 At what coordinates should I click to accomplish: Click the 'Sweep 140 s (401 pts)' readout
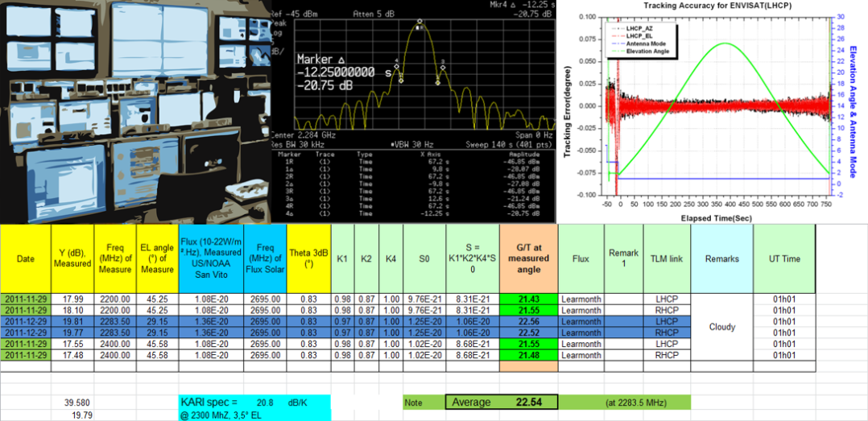point(510,143)
